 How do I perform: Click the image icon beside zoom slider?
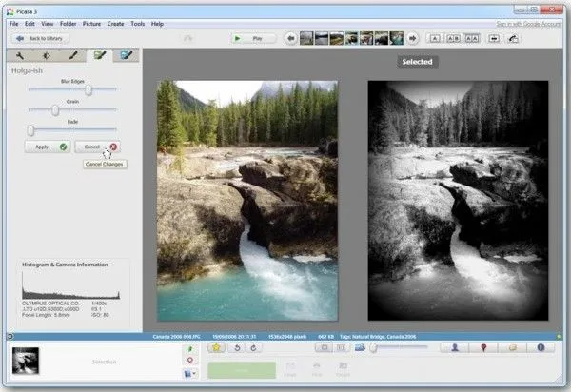coord(360,347)
